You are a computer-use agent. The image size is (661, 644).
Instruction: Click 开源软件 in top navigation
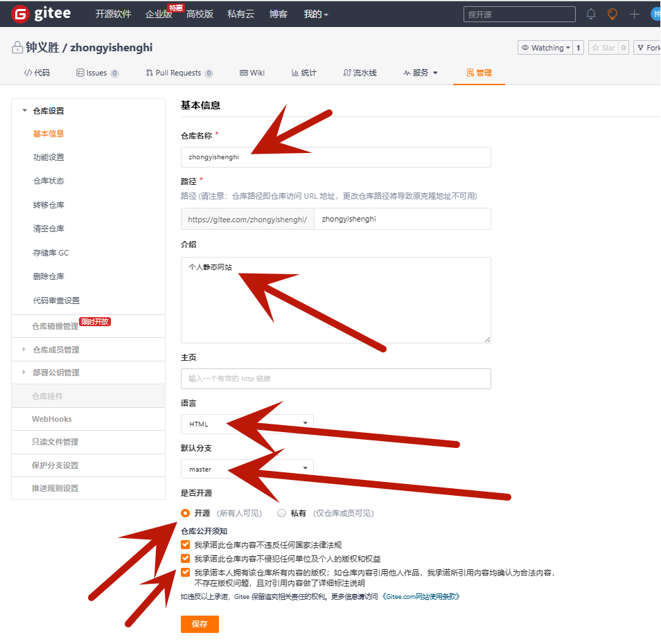[113, 15]
